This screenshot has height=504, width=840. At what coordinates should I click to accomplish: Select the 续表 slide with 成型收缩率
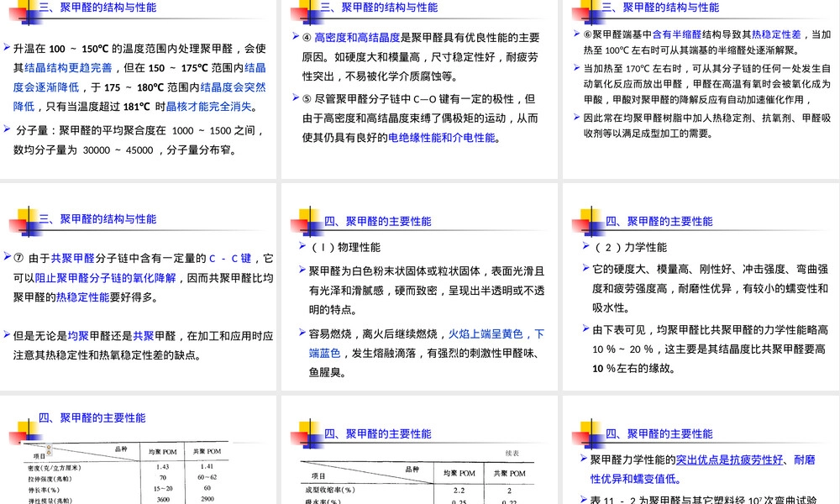click(419, 450)
